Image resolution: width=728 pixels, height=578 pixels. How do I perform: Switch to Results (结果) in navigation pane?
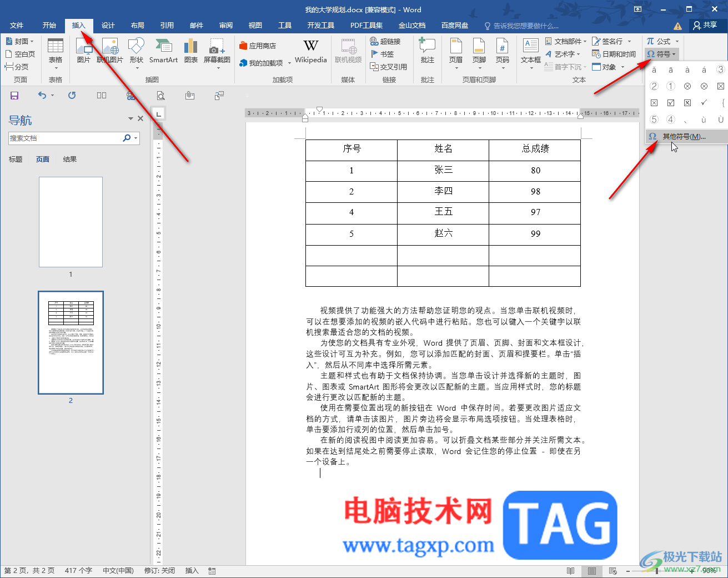coord(70,160)
